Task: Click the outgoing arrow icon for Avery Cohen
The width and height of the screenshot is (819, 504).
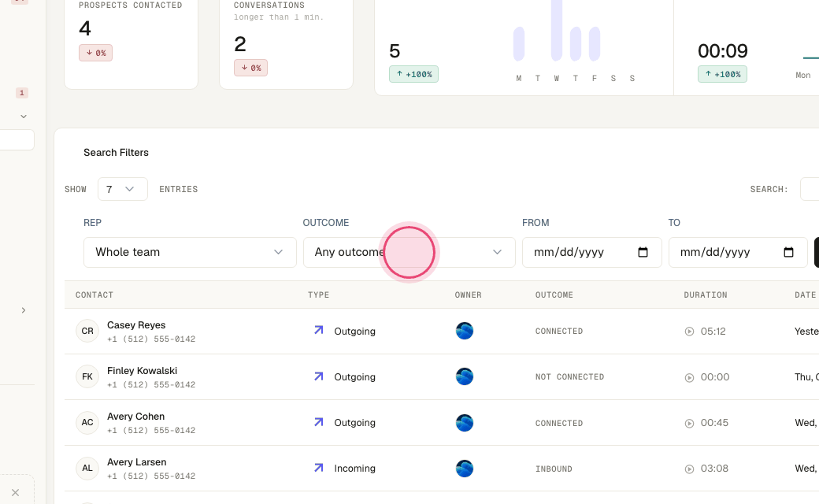Action: [x=319, y=421]
